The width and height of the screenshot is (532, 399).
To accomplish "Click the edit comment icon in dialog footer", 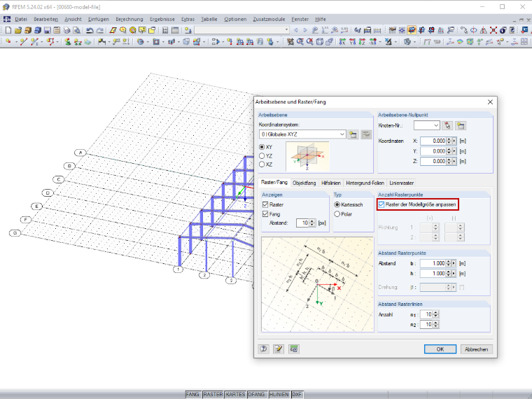I will tap(279, 349).
